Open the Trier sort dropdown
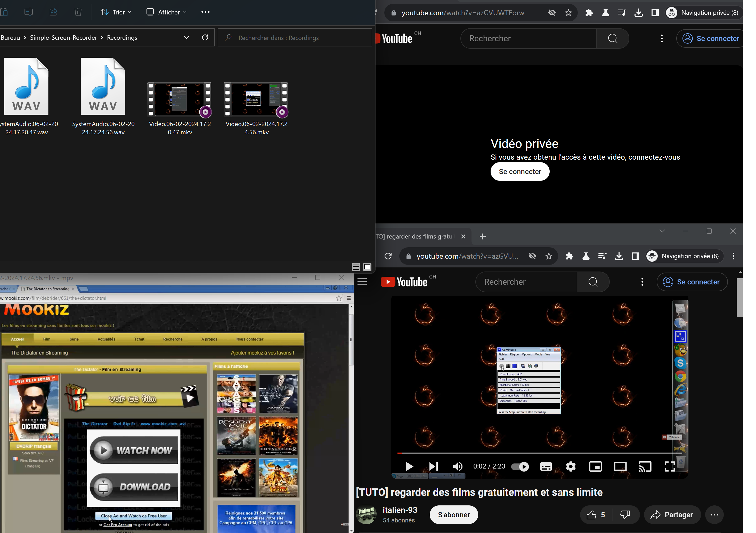Screen dimensions: 756x533 tap(116, 12)
